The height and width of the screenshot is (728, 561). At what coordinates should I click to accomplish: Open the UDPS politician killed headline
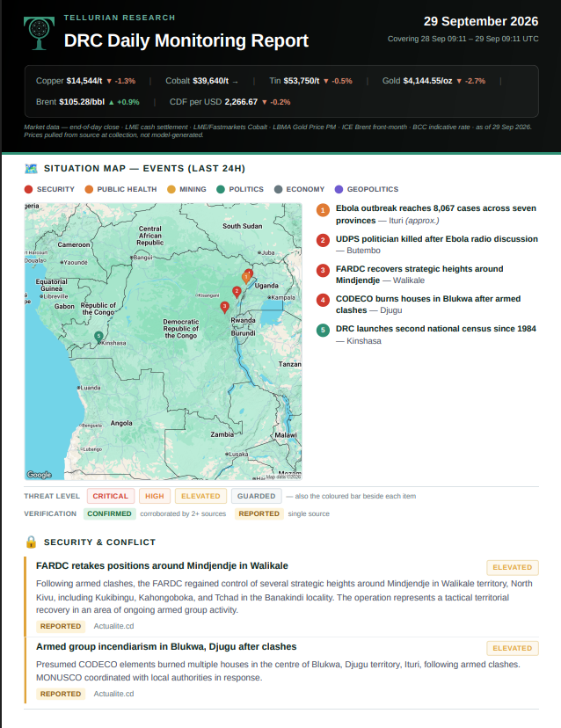pyautogui.click(x=436, y=238)
